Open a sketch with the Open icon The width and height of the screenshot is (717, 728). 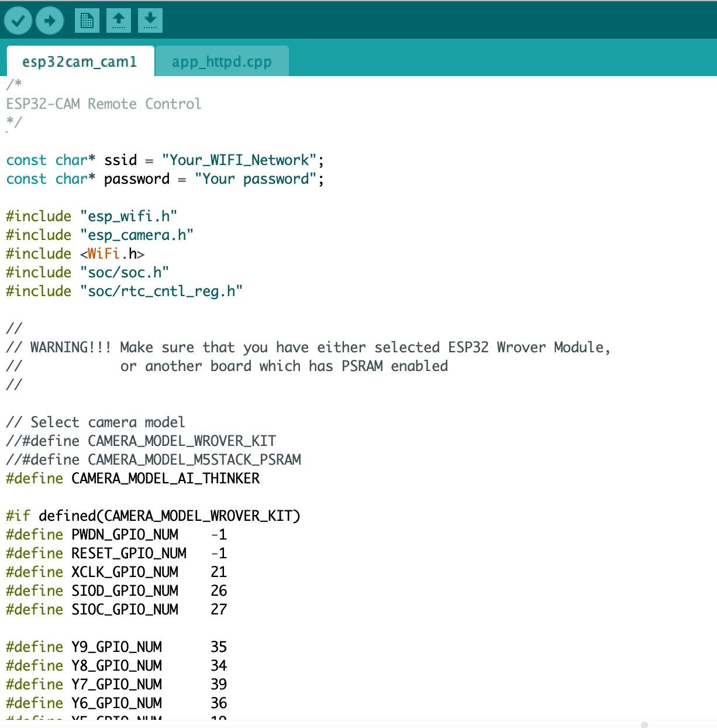(x=119, y=21)
